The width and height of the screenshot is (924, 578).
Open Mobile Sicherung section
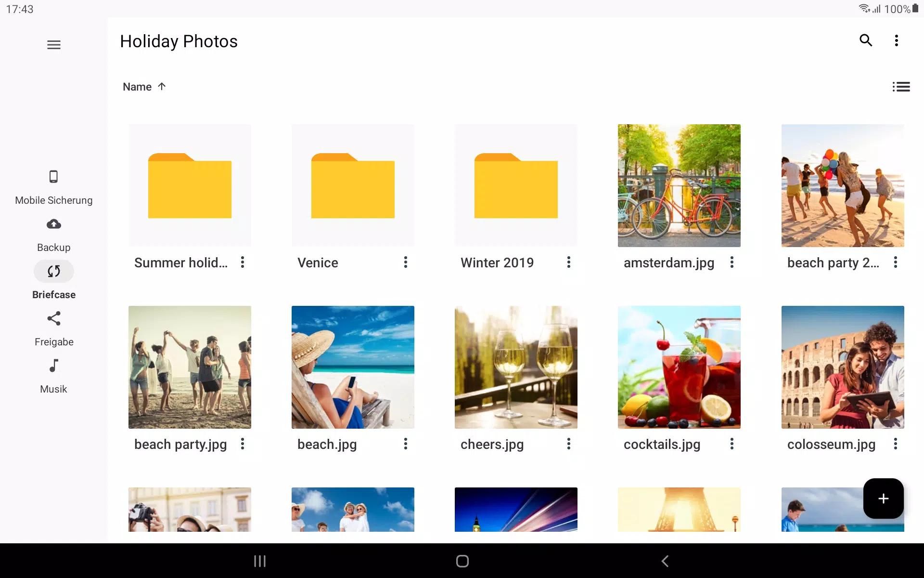(54, 188)
